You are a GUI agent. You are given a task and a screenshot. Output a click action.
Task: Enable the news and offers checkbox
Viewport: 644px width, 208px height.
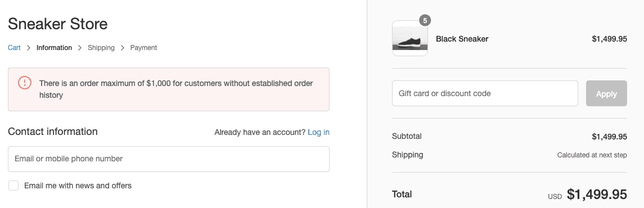(13, 186)
